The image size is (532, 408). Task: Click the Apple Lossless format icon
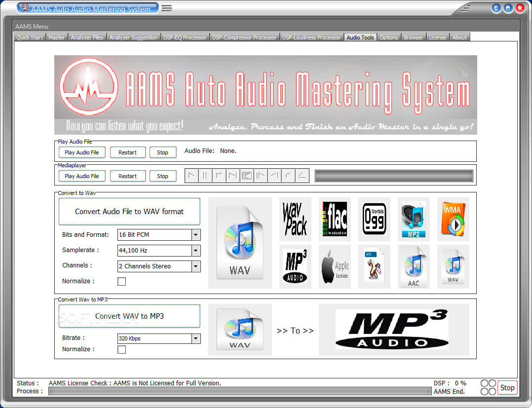point(335,266)
